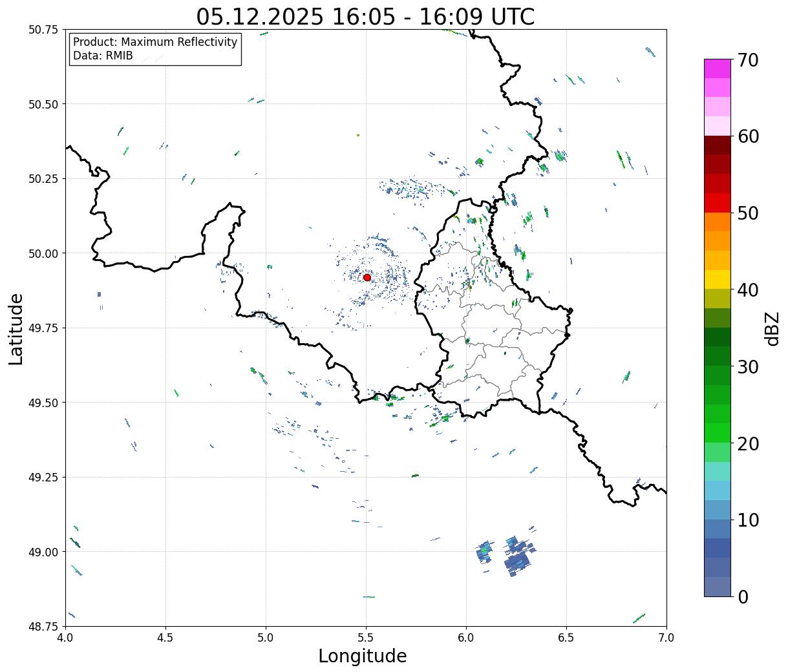This screenshot has width=788, height=672.
Task: Select the 50 tick on the colorbar
Action: (x=748, y=213)
